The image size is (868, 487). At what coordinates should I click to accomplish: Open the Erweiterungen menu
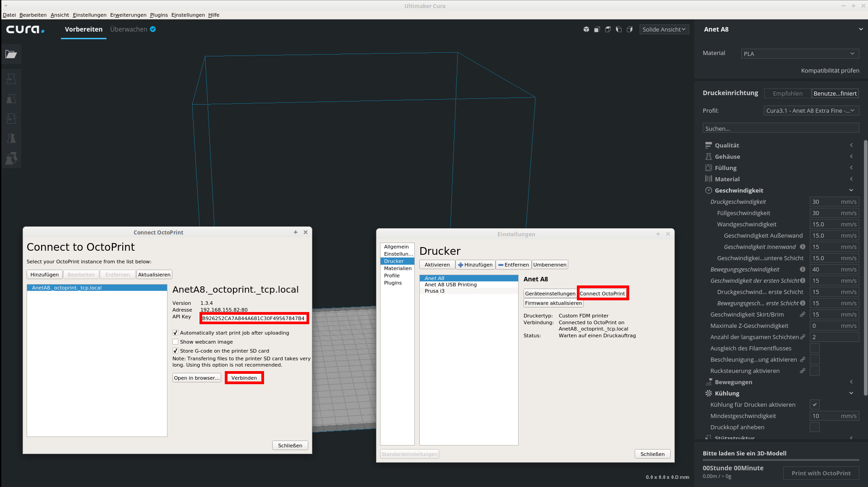128,15
